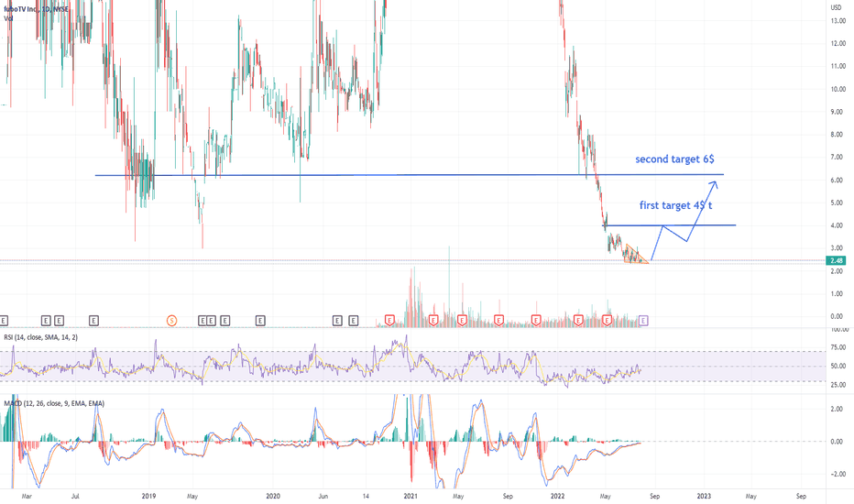Select the 'first target 4$ t' text annotation
Screen dimensions: 854x504
click(x=675, y=205)
